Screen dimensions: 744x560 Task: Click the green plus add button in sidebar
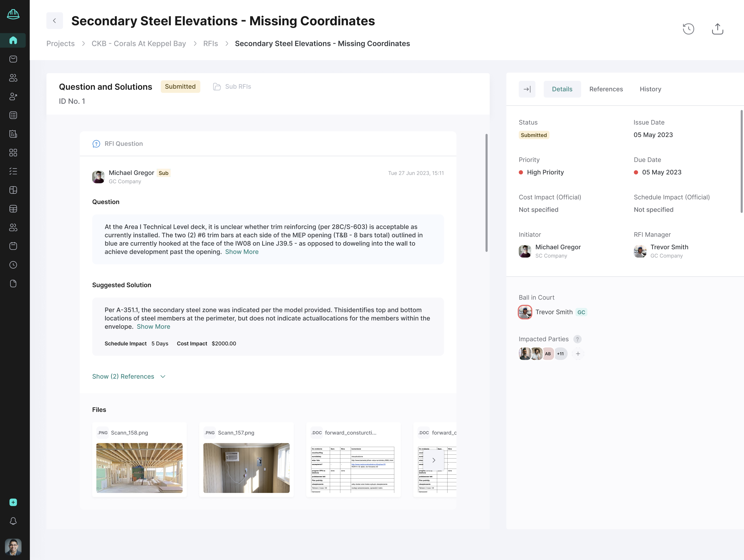13,502
